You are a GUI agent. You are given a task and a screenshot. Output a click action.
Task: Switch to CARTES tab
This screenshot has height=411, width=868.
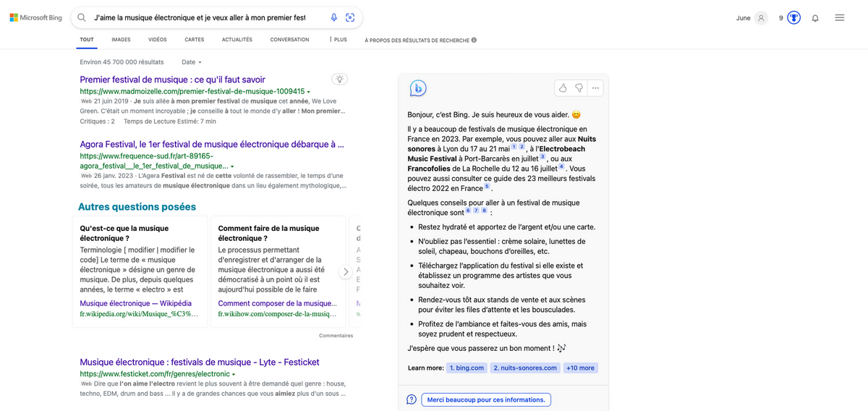point(194,40)
